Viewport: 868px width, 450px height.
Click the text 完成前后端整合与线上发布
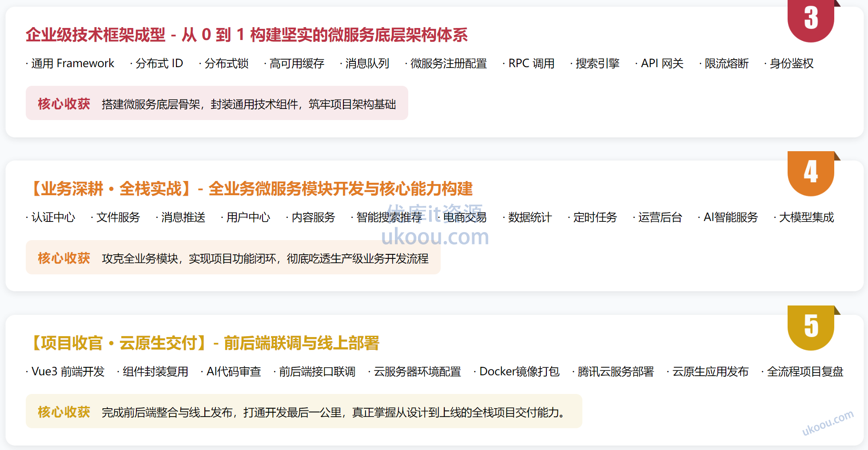[167, 413]
